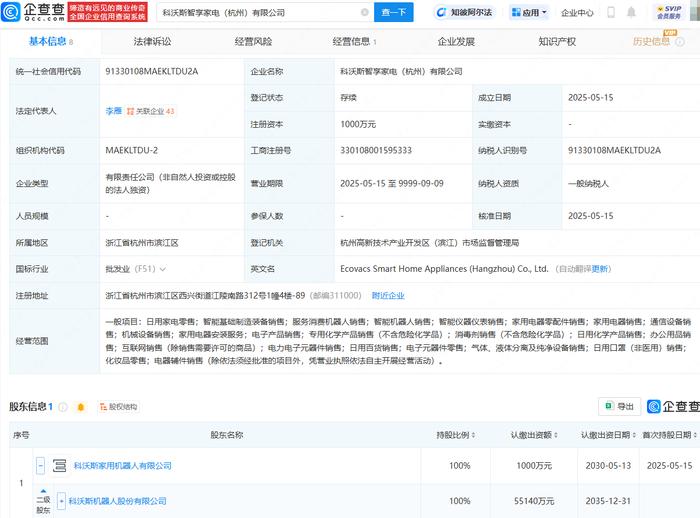This screenshot has height=518, width=700.
Task: Switch to the 经营风险 tab
Action: point(253,42)
